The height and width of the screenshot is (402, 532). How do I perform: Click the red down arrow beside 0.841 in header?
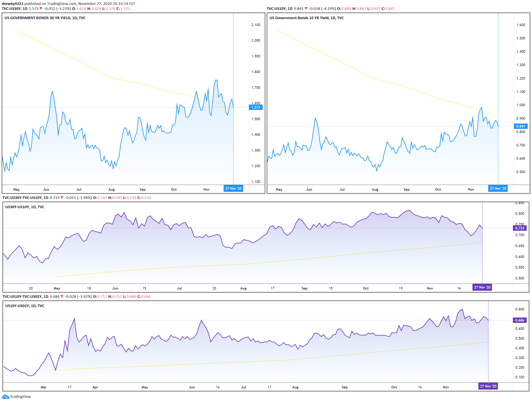pyautogui.click(x=306, y=9)
